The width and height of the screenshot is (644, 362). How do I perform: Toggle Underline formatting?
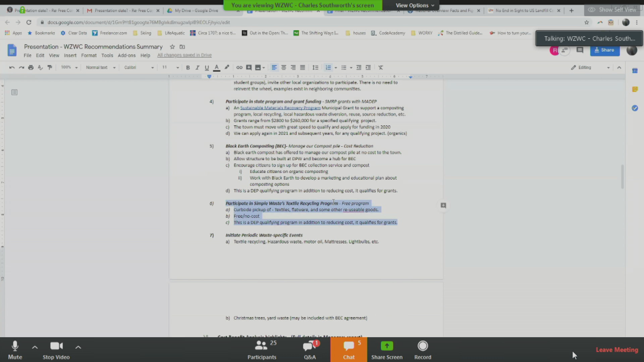point(207,67)
